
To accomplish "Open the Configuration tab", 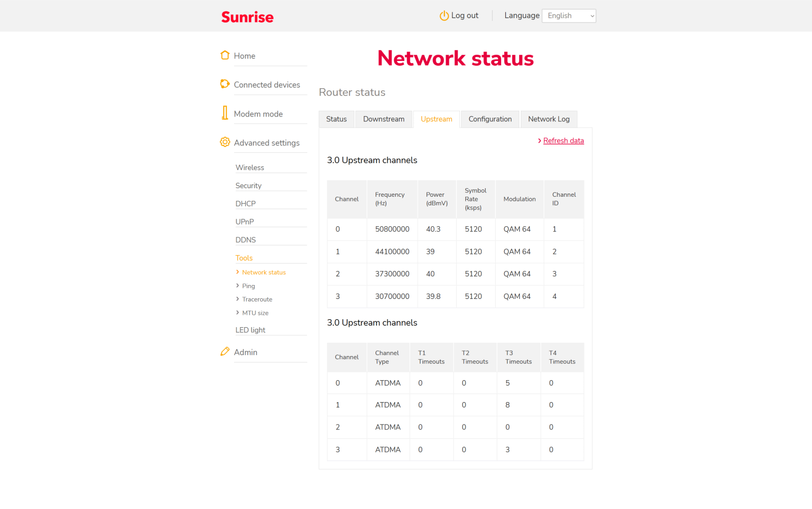I will [x=490, y=119].
